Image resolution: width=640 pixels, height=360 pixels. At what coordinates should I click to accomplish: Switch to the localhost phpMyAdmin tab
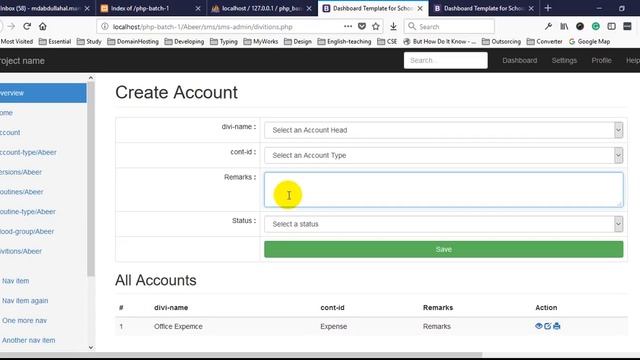point(261,8)
